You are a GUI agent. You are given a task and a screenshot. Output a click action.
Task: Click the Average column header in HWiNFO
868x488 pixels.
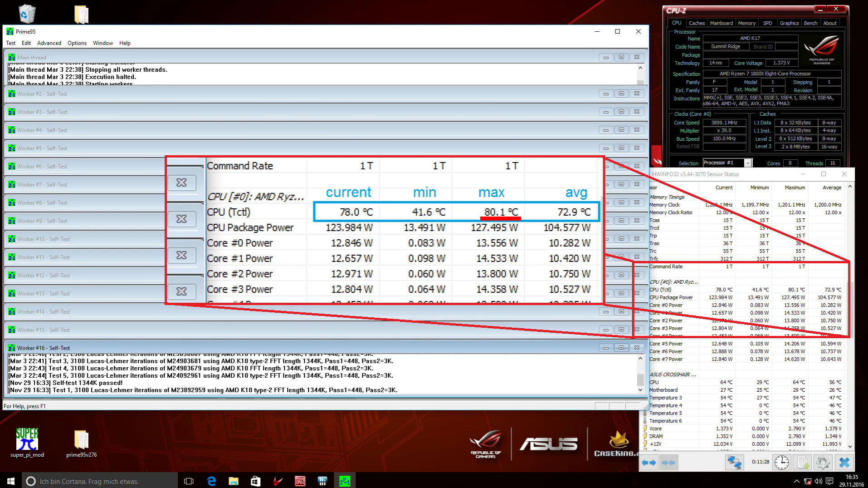coord(832,187)
